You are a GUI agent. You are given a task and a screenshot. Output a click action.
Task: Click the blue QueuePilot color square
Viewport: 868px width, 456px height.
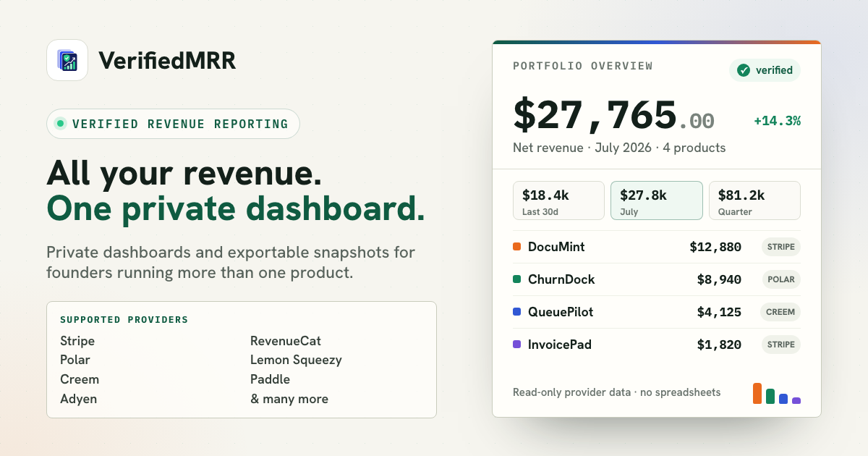[516, 312]
